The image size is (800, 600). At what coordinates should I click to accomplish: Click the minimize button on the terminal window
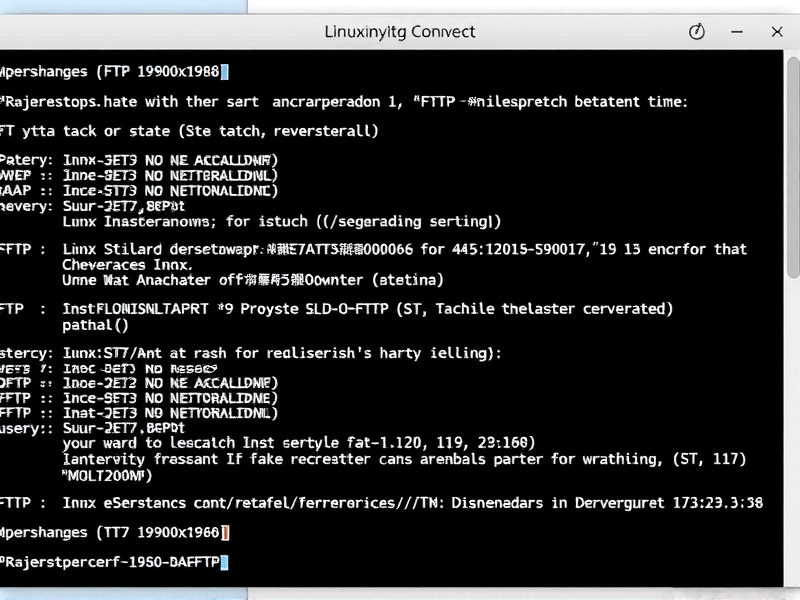[x=737, y=31]
